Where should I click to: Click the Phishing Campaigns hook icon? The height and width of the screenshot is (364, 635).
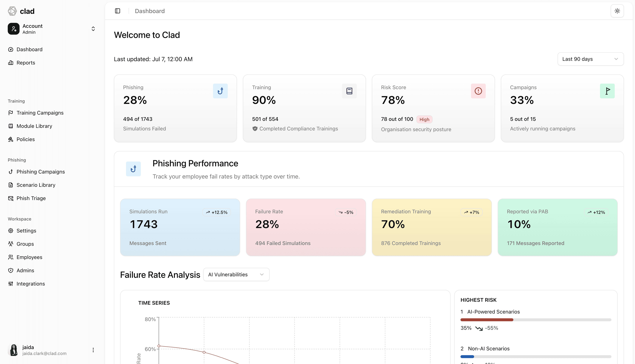11,172
